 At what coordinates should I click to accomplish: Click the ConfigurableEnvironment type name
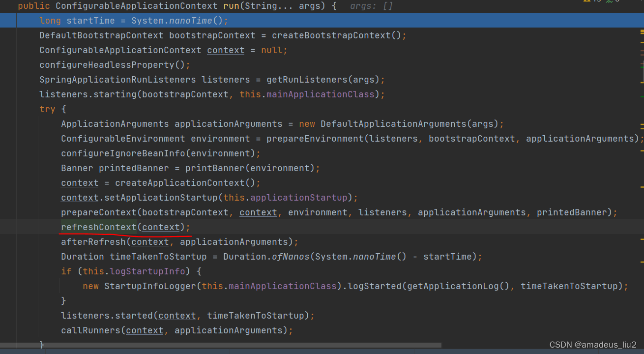point(123,139)
